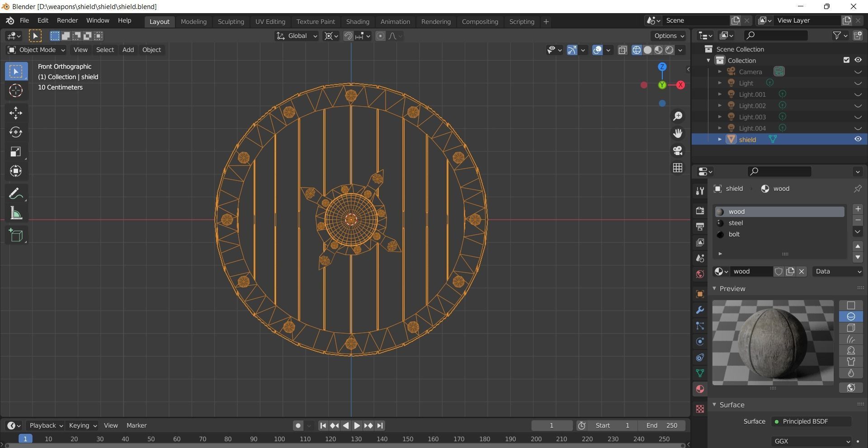Toggle auto keying record button

[x=298, y=425]
